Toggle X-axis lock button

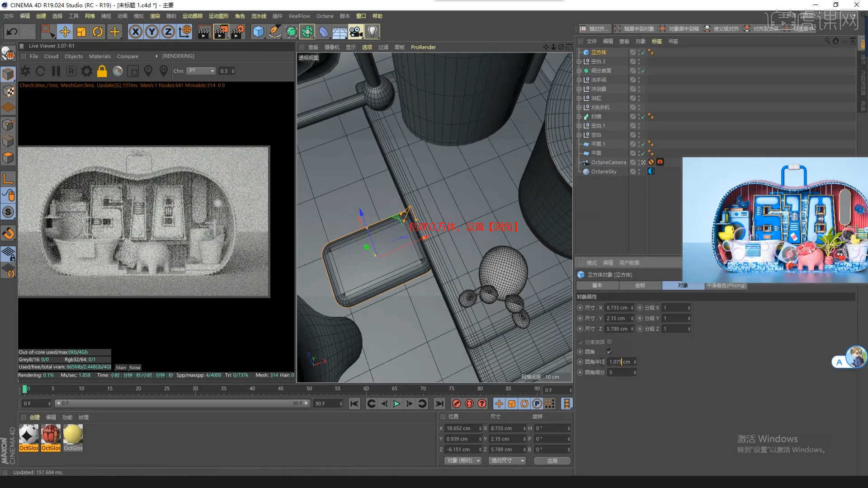point(135,32)
